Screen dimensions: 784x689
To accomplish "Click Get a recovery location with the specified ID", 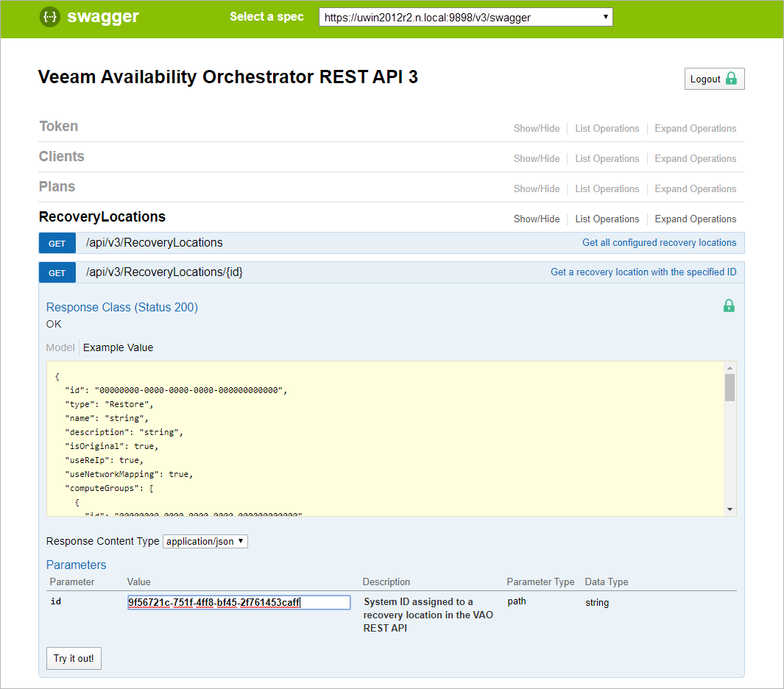I will (643, 272).
